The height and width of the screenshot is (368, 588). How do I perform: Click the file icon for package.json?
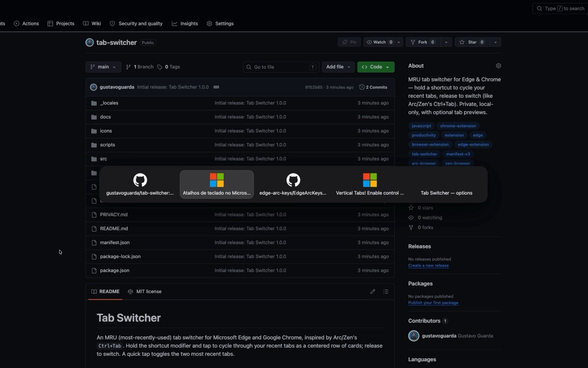[94, 270]
